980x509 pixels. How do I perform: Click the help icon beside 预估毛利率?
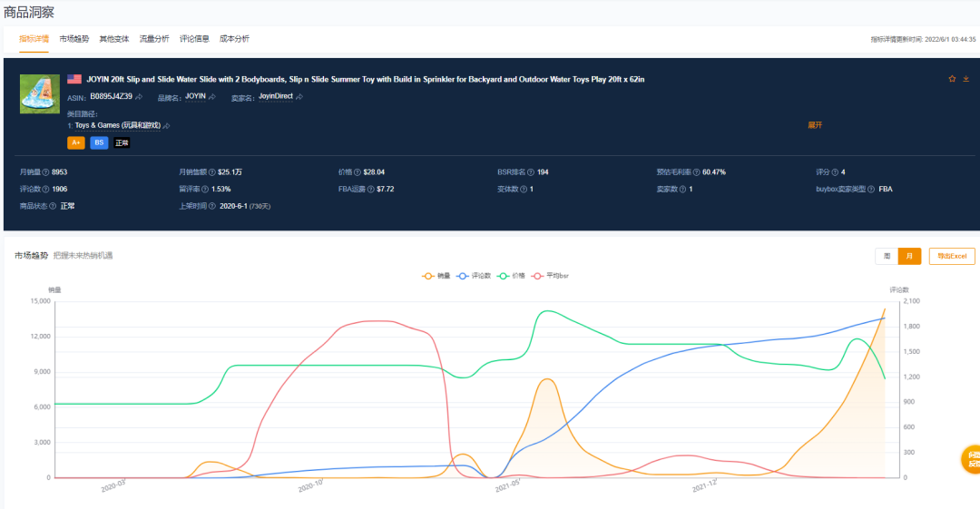tap(696, 172)
